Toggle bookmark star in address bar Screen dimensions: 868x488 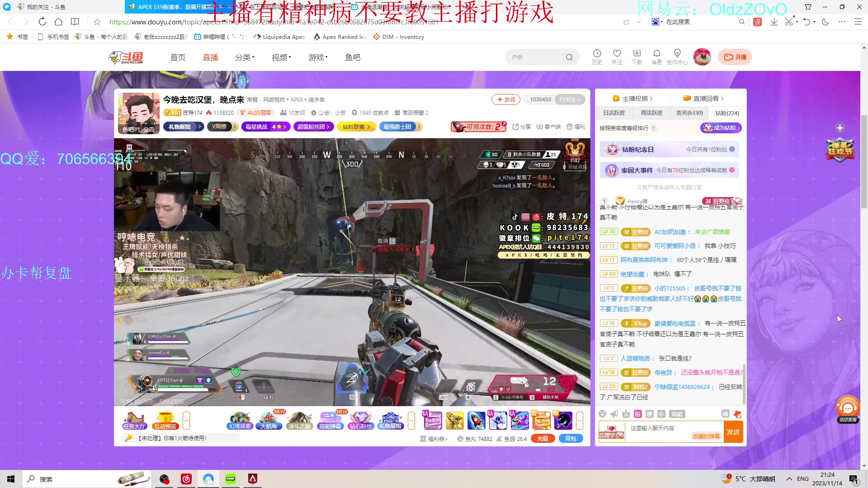tap(97, 22)
